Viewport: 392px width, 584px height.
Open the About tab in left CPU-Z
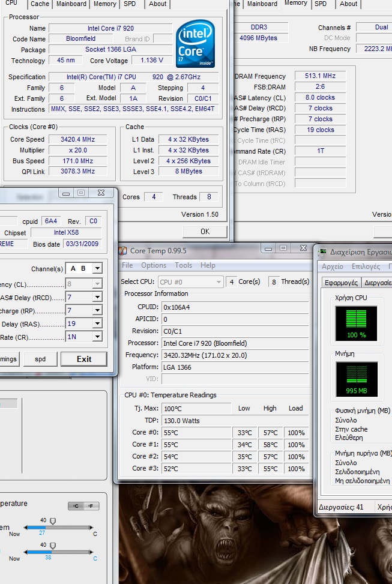click(158, 4)
